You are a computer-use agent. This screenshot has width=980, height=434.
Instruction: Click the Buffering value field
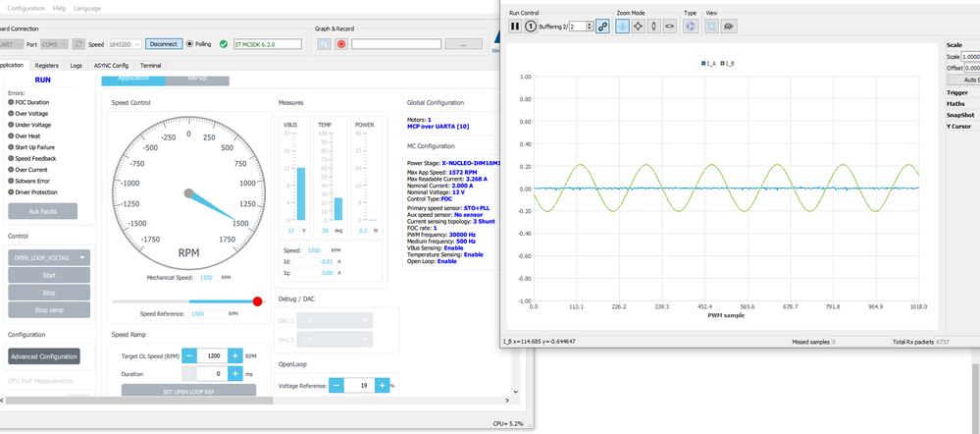click(578, 27)
